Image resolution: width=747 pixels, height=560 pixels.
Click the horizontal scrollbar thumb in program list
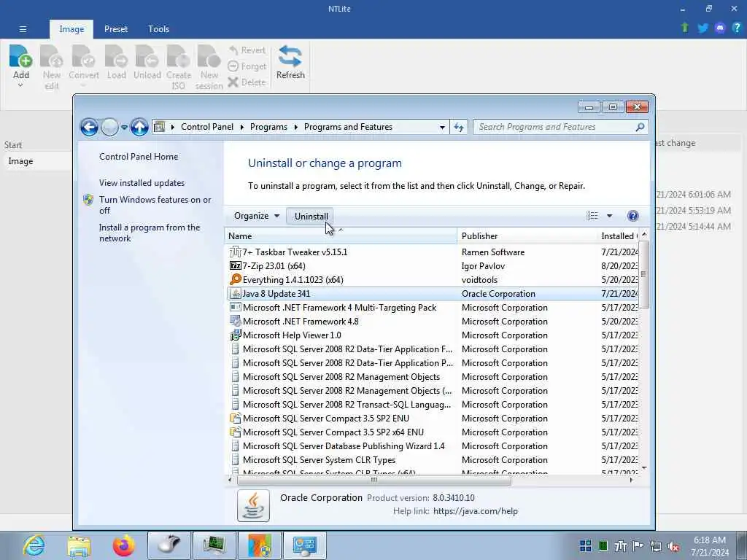[x=374, y=480]
